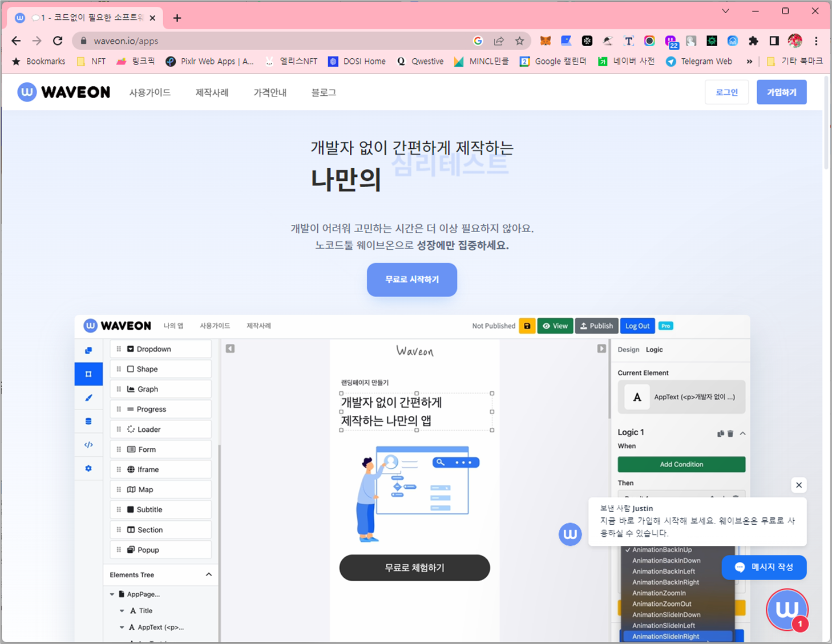Choose AnimationZoomIn from the list
The image size is (832, 644).
click(659, 593)
